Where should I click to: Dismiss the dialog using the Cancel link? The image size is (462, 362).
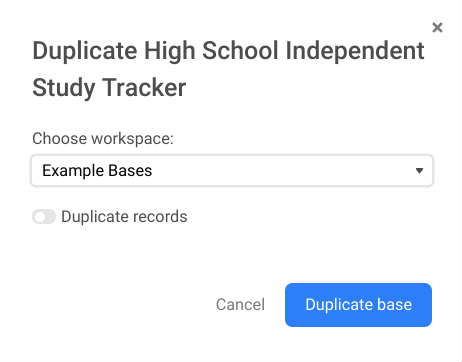click(x=240, y=305)
